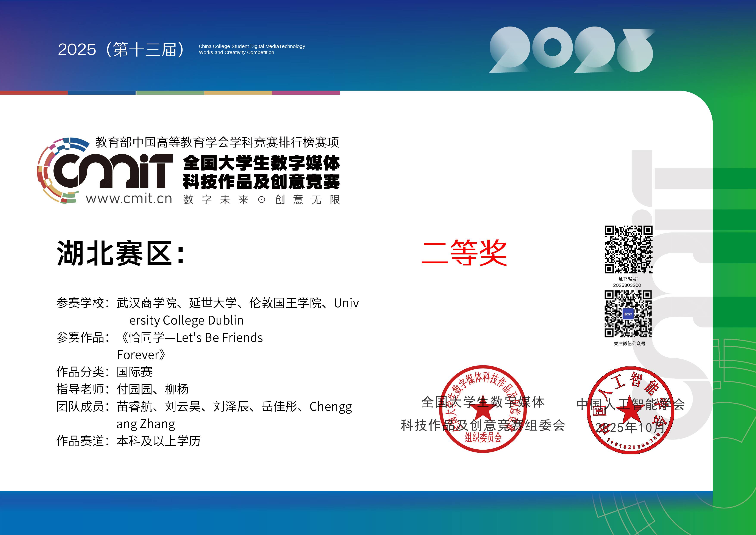756x535 pixels.
Task: Open the www.cmit.cn website text
Action: click(x=129, y=199)
